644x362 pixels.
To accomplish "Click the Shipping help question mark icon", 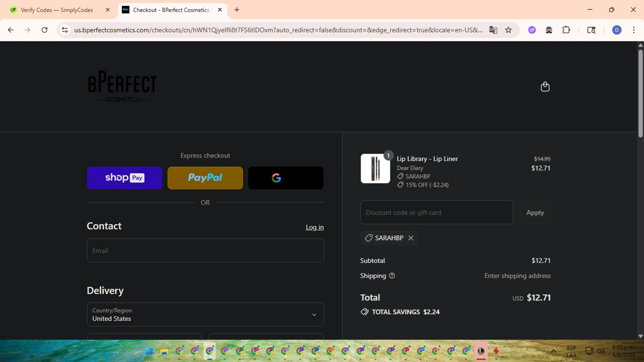I will tap(392, 276).
